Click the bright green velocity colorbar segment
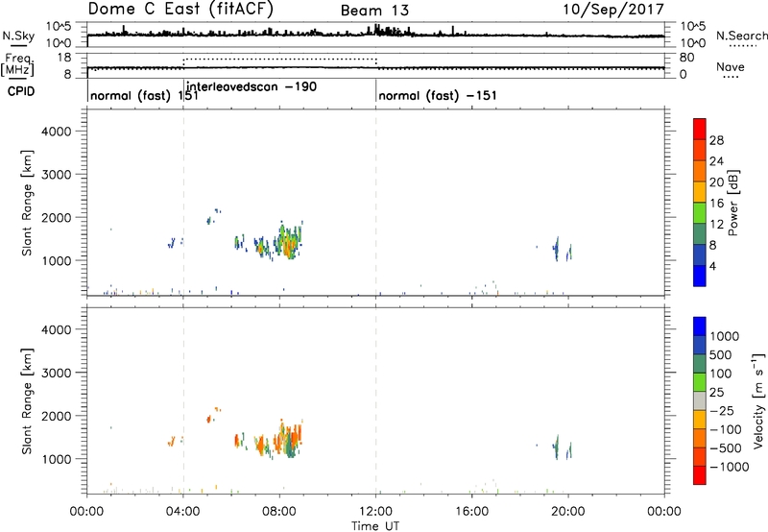This screenshot has height=532, width=768. click(x=700, y=382)
